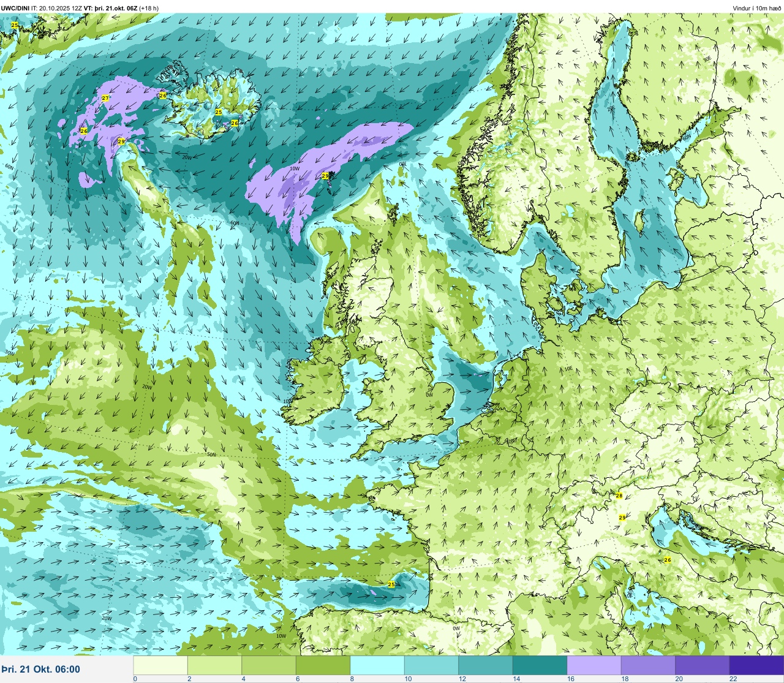Screen dimensions: 784x683
Task: Select the dark indigo 22+ legend swatch
Action: (756, 665)
